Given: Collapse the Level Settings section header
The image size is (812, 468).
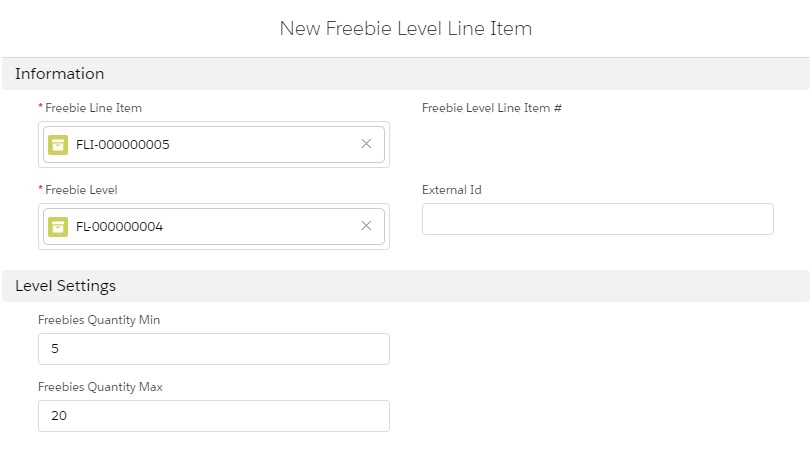Looking at the screenshot, I should point(66,286).
